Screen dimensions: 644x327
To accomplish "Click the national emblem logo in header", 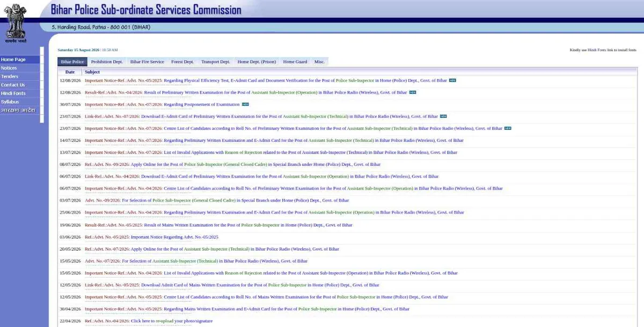I will click(x=16, y=22).
